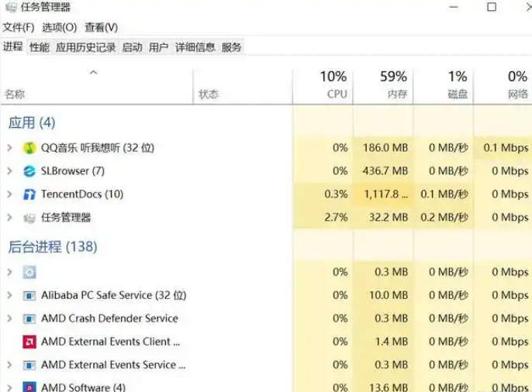Expand AMD External Events Service row

click(x=9, y=365)
